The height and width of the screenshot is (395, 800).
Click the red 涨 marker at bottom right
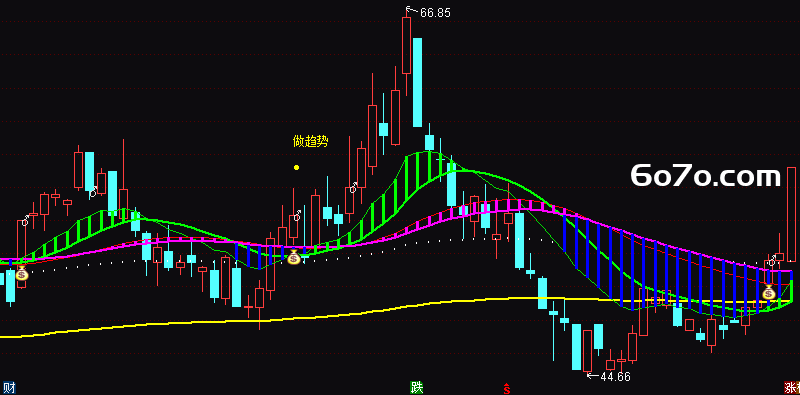pos(792,387)
